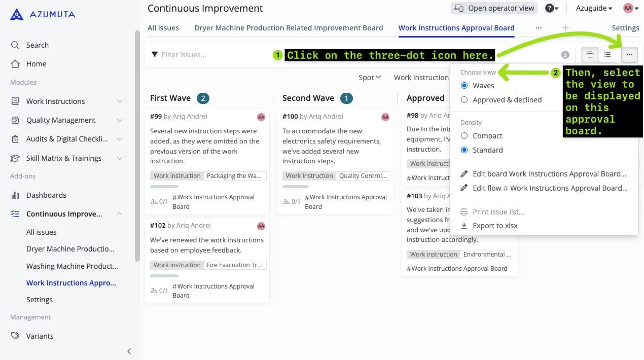This screenshot has height=360, width=644.
Task: Choose Export to xlsx menu item
Action: tap(495, 226)
